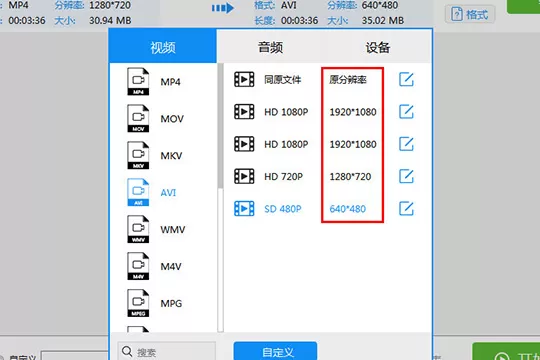This screenshot has width=540, height=360.
Task: Select the SD 480P preset label
Action: 283,209
